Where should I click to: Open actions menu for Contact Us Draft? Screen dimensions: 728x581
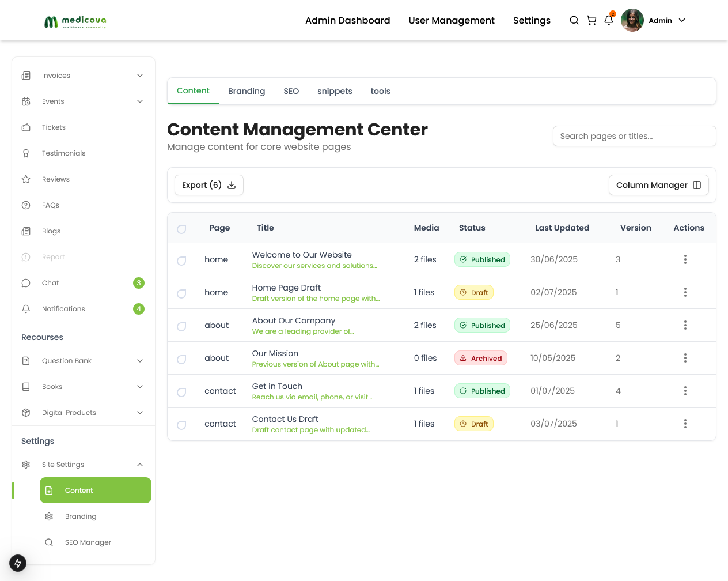685,424
